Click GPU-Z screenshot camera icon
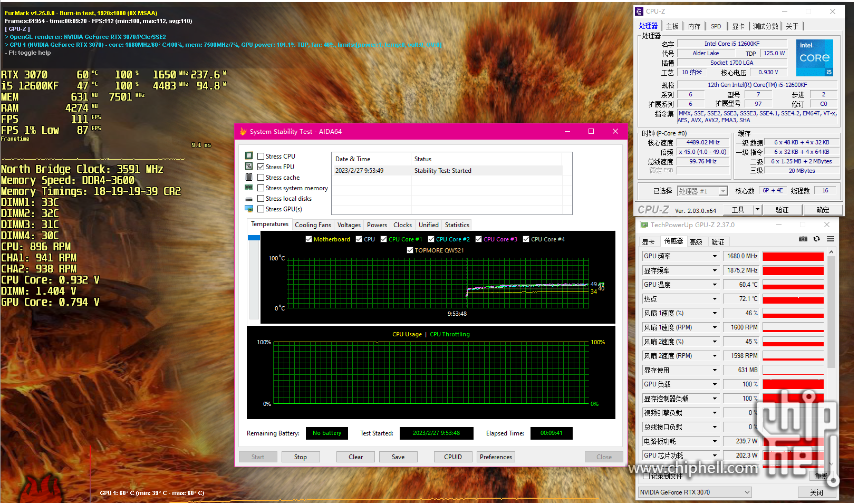Image resolution: width=854 pixels, height=503 pixels. point(803,238)
